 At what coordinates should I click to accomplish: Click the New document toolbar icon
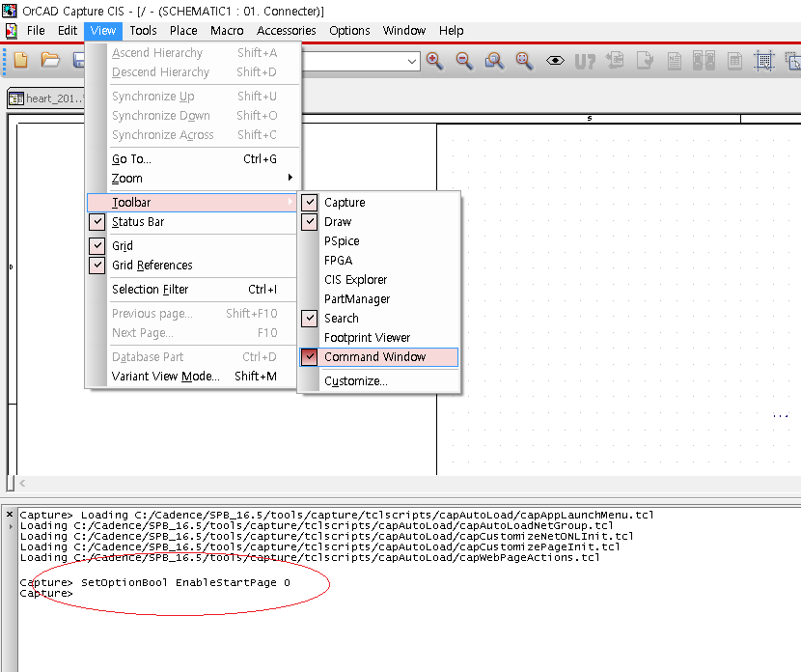[x=21, y=60]
